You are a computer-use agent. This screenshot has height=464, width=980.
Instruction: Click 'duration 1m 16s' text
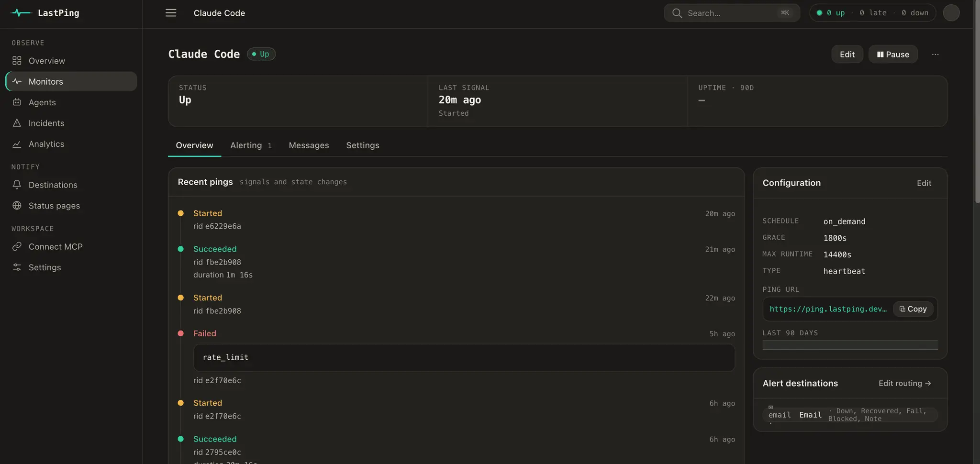[223, 275]
